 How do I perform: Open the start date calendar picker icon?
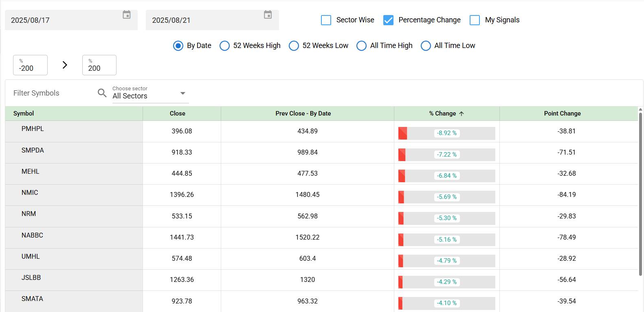[x=127, y=15]
